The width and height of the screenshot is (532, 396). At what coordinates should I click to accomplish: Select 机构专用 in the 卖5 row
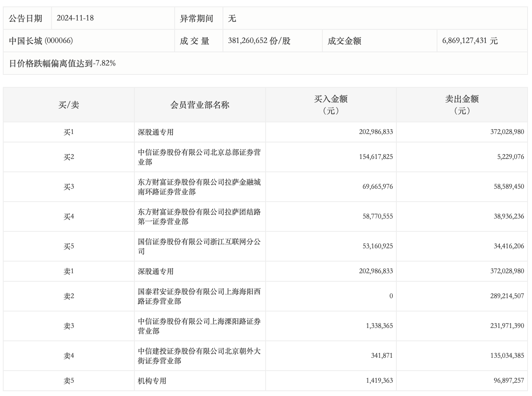[152, 381]
